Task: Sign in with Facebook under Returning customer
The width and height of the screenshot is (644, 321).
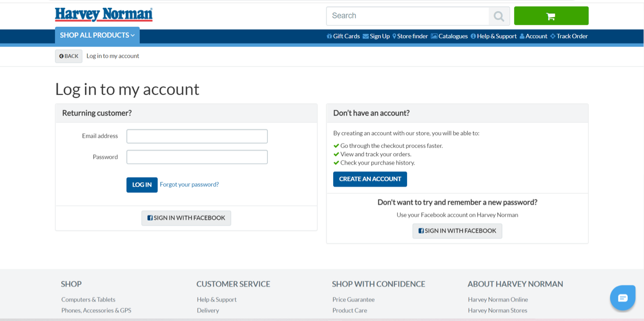Action: pos(186,218)
